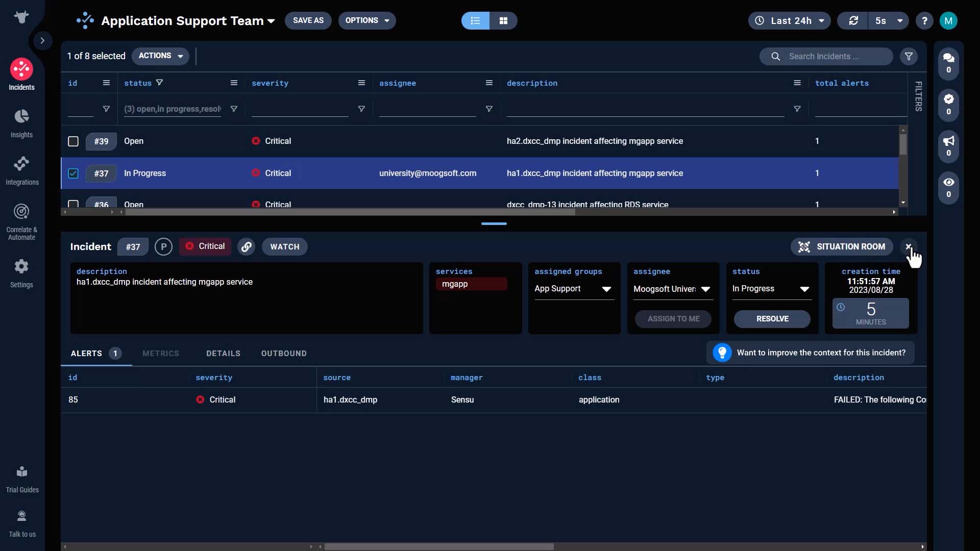Click the severity filter funnel in filter row
This screenshot has width=980, height=551.
pyautogui.click(x=361, y=109)
